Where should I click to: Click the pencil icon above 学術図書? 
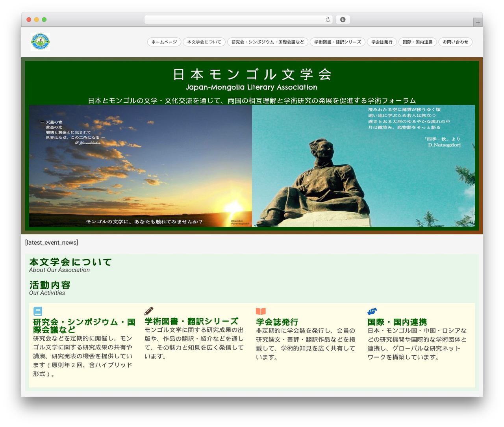coord(149,311)
